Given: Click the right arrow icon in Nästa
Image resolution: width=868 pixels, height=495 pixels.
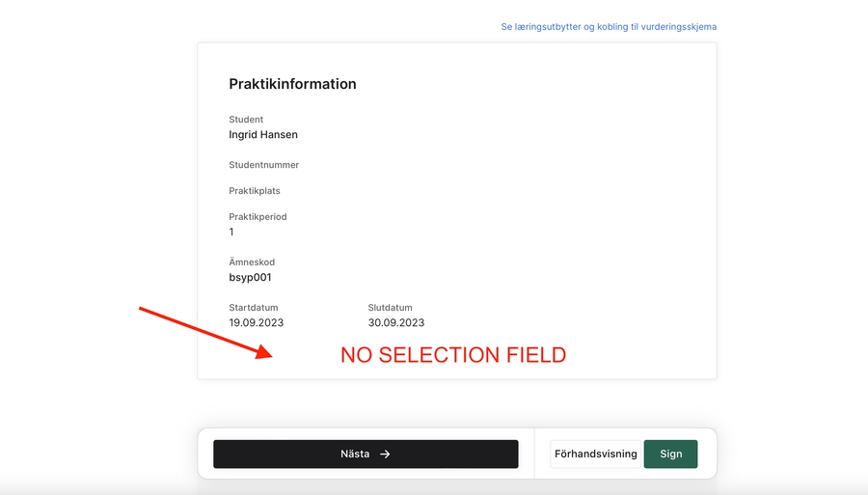Looking at the screenshot, I should [385, 454].
